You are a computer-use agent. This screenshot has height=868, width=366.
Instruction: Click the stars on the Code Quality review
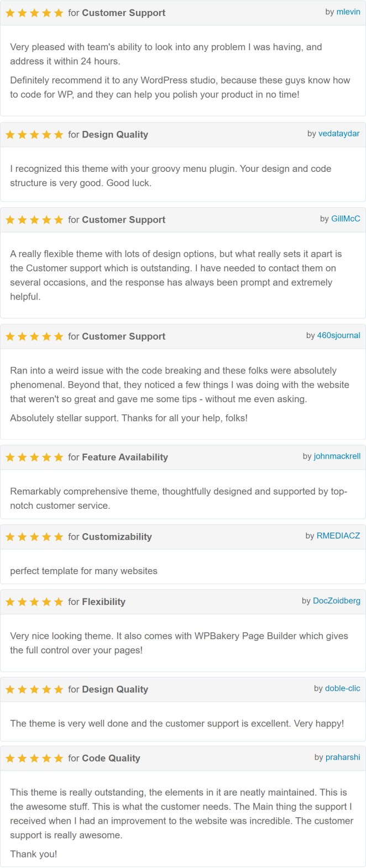point(34,758)
